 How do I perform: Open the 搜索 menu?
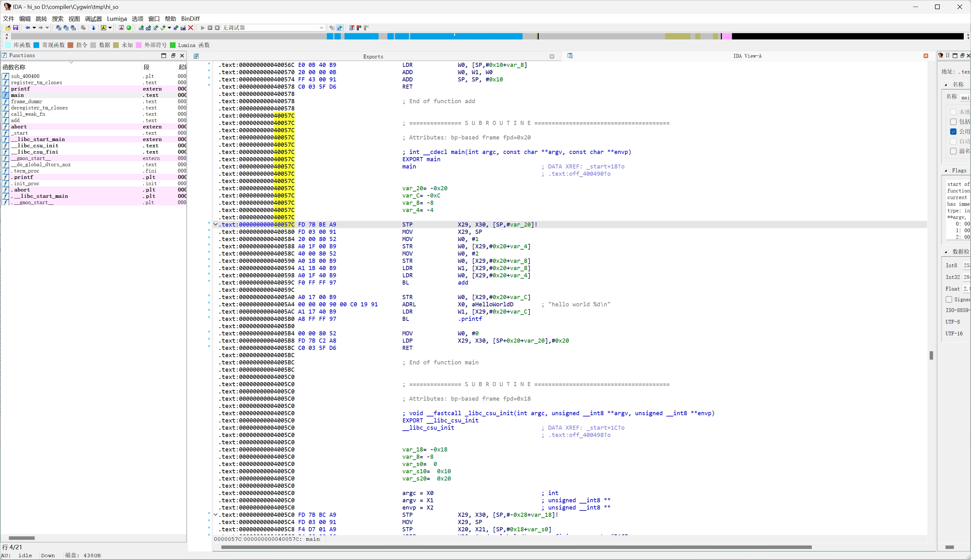[58, 19]
